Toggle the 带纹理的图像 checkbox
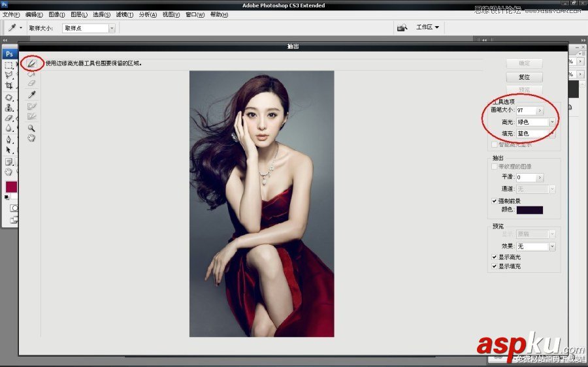Image resolution: width=588 pixels, height=367 pixels. point(495,167)
